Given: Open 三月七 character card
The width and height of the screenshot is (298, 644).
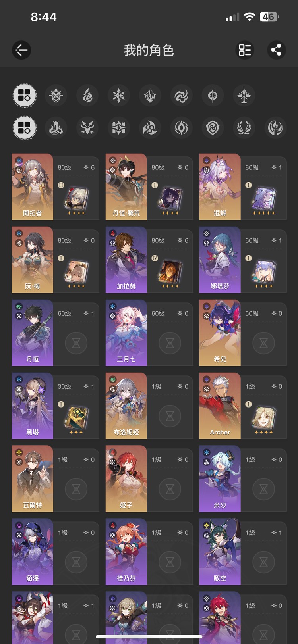Looking at the screenshot, I should tap(149, 333).
